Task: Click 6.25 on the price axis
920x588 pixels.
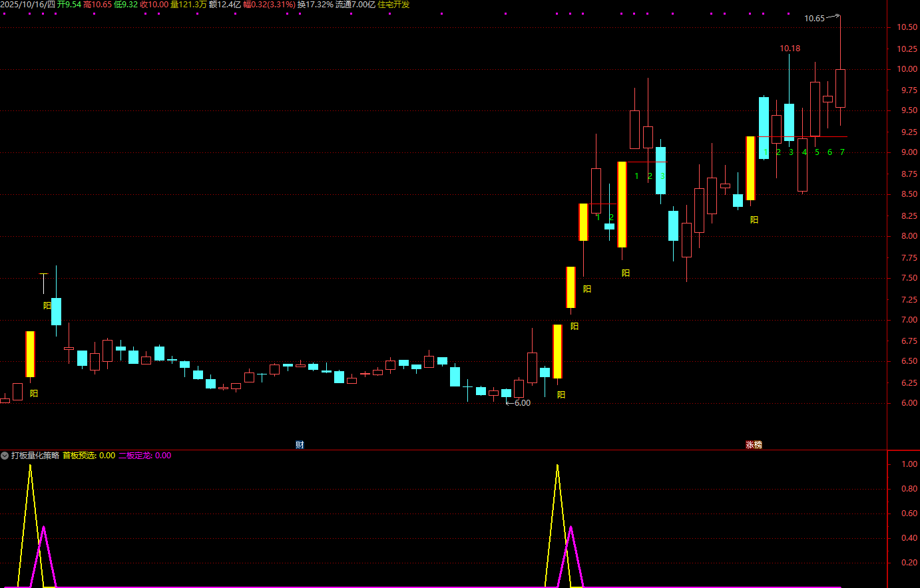Action: tap(909, 383)
